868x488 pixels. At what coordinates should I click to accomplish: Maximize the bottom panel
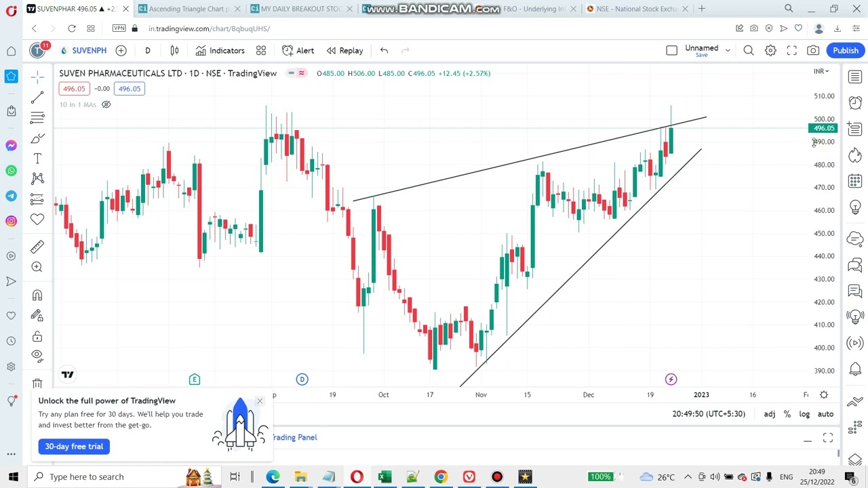pos(828,439)
